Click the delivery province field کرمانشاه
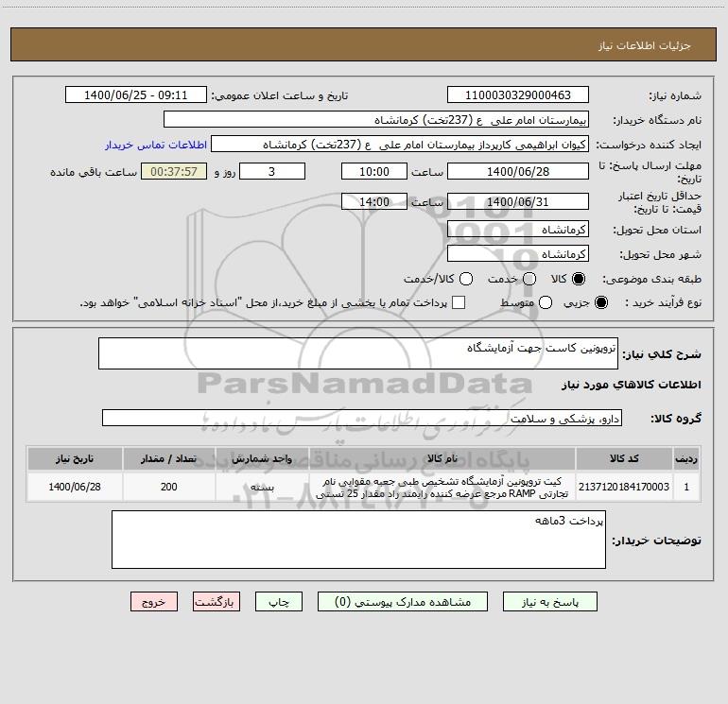 point(518,230)
